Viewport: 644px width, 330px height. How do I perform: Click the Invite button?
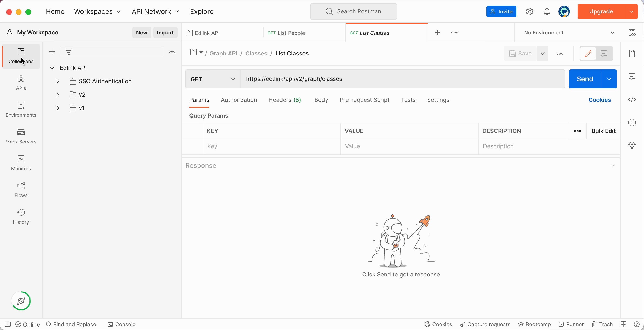tap(501, 11)
